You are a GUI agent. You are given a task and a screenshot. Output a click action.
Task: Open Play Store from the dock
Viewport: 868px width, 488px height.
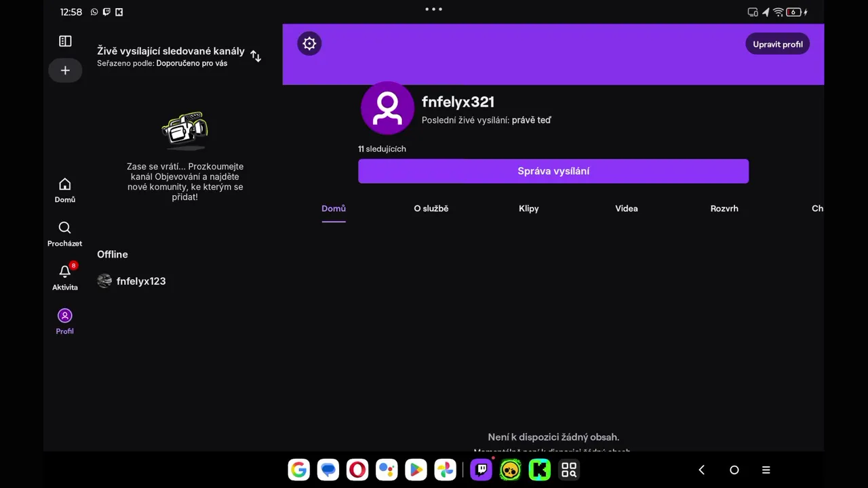coord(416,470)
